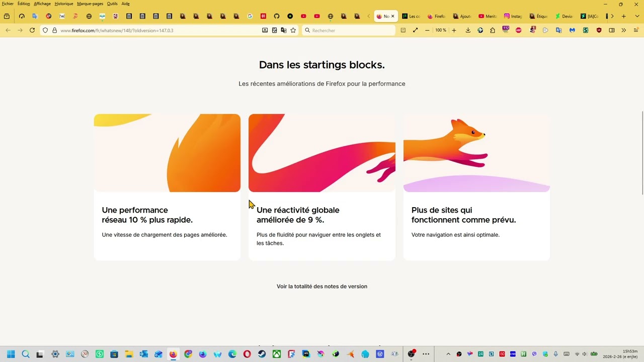Image resolution: width=644 pixels, height=362 pixels.
Task: Expand more toolbar tools via double chevron
Action: [x=624, y=30]
